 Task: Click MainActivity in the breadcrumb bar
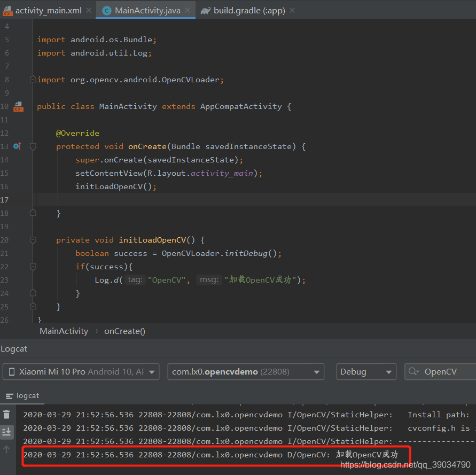(x=64, y=331)
